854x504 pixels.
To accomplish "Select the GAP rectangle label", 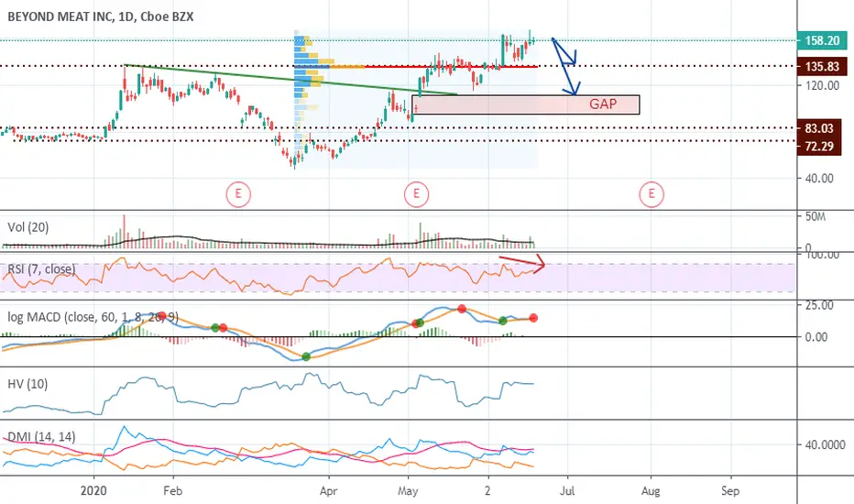I will pyautogui.click(x=603, y=104).
